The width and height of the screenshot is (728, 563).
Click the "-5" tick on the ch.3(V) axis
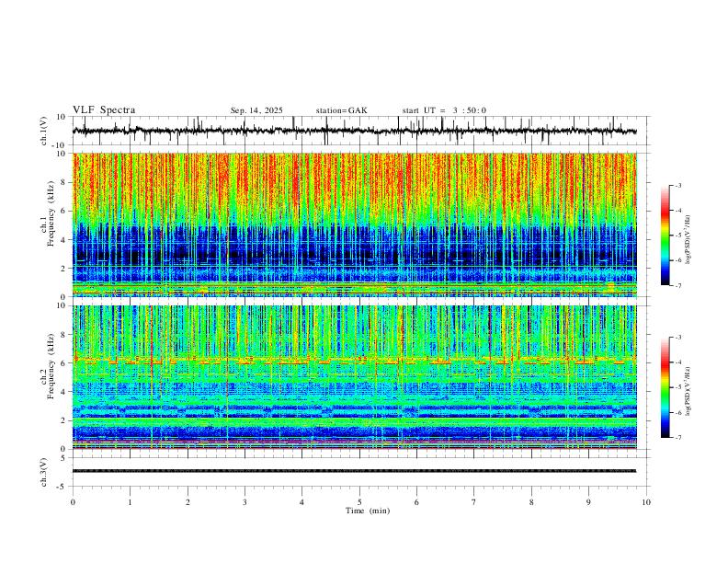pyautogui.click(x=63, y=487)
